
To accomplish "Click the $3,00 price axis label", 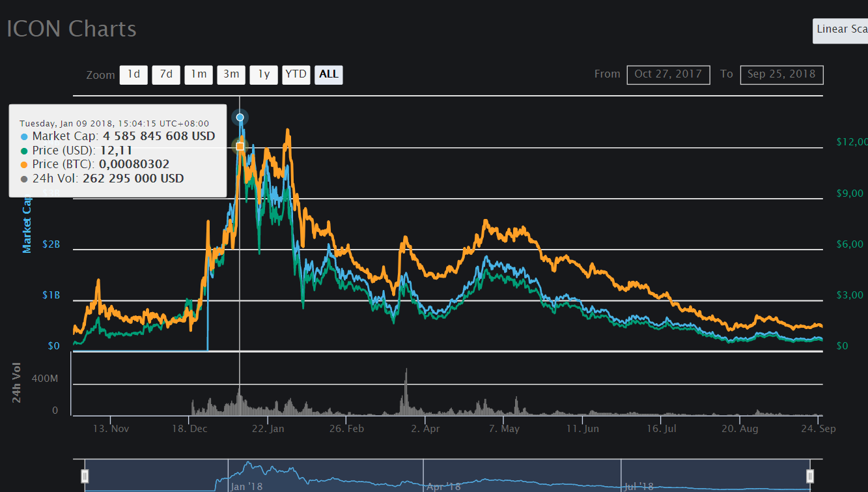I will 850,296.
